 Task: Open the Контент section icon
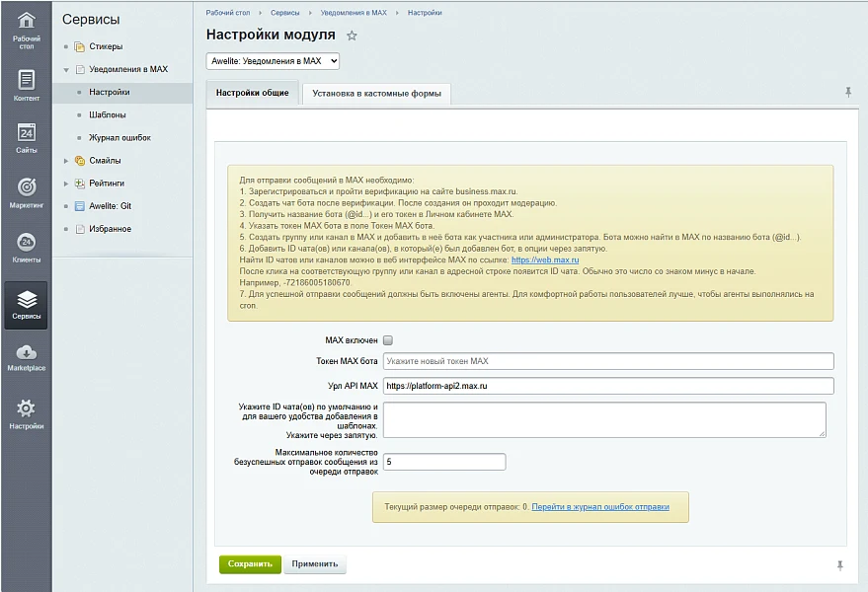(26, 80)
